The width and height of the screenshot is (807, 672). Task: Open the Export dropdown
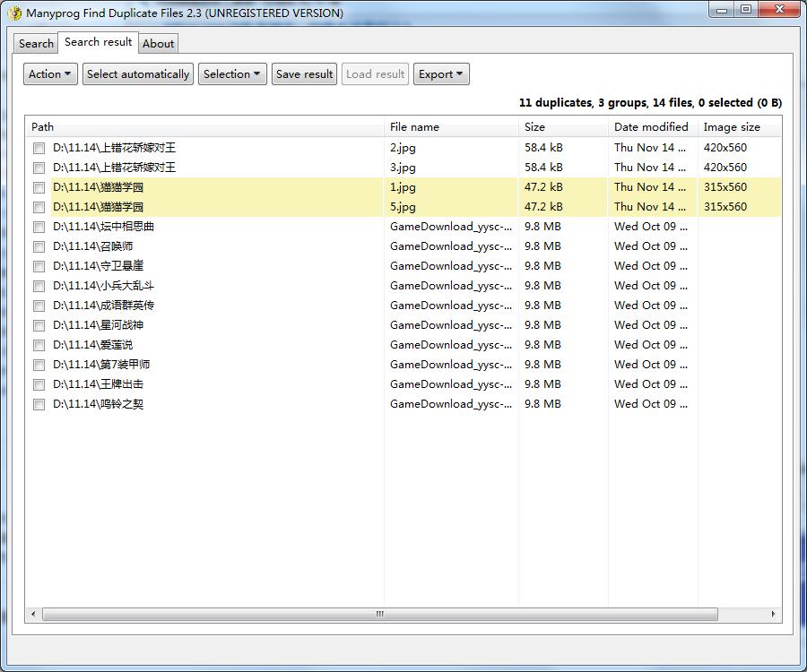441,74
